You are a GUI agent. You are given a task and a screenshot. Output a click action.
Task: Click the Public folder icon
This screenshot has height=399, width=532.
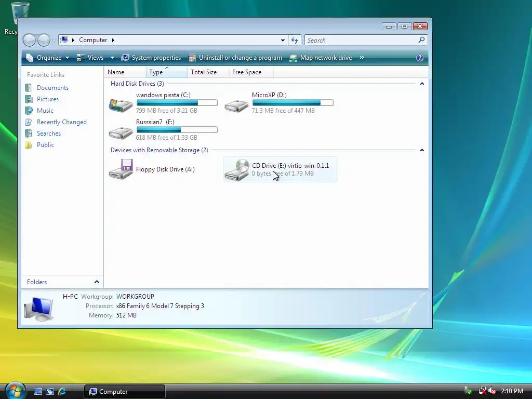(x=29, y=145)
